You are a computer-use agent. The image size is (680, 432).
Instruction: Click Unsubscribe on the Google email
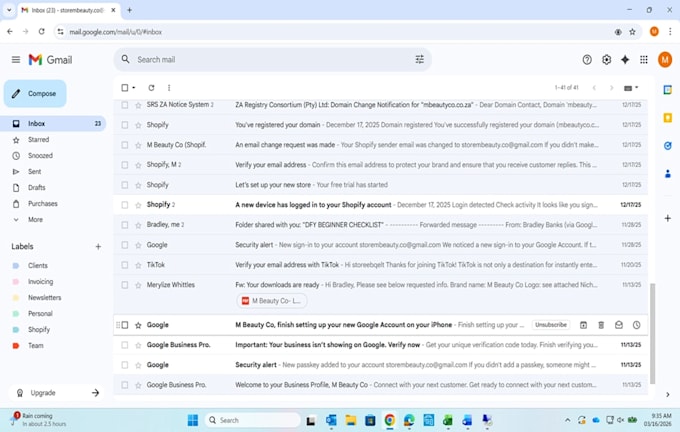coord(551,325)
